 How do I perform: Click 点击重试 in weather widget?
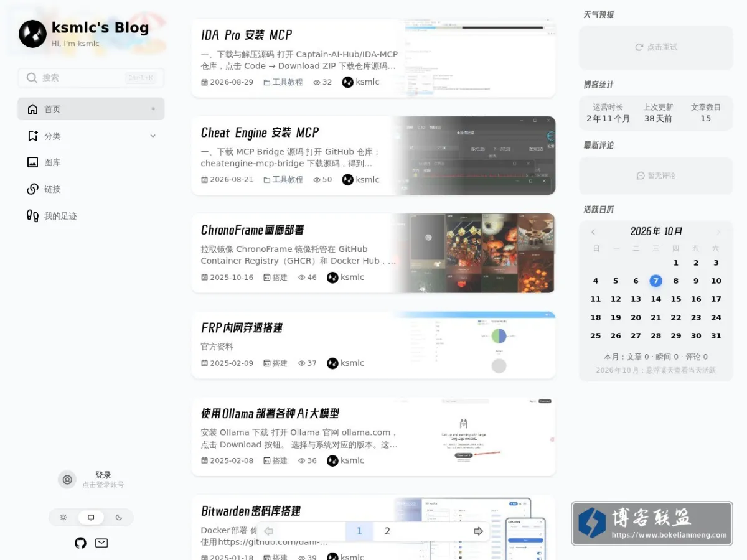tap(656, 47)
